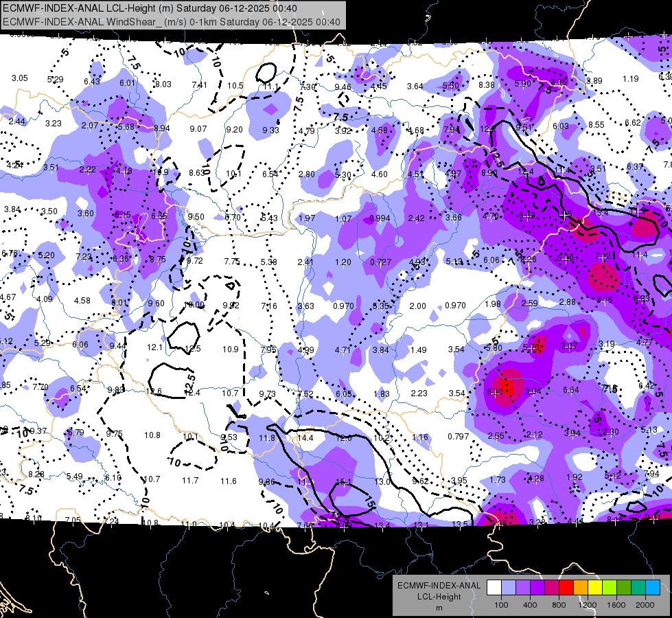Click the wind shear value '1.16'
The width and height of the screenshot is (672, 618).
(420, 437)
